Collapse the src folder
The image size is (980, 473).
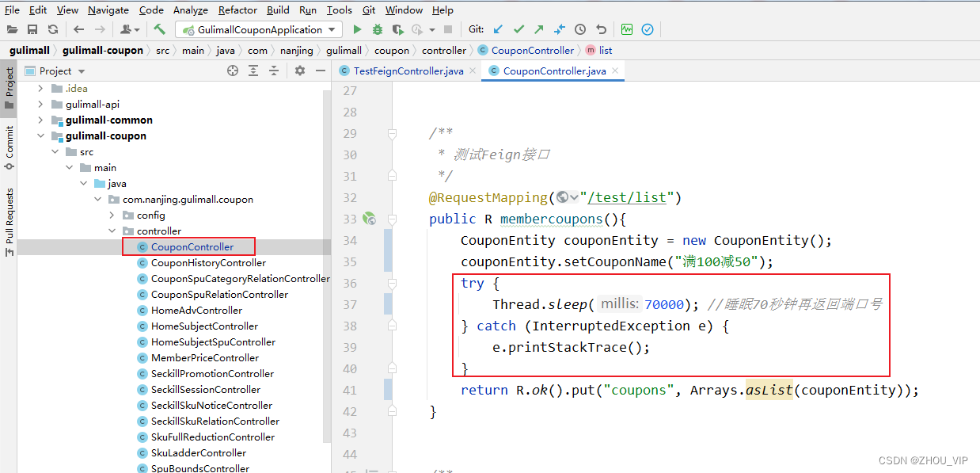click(55, 151)
